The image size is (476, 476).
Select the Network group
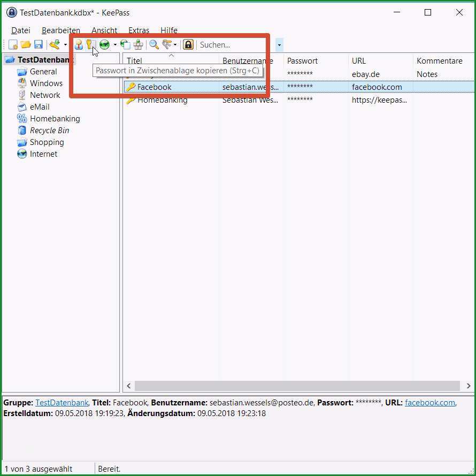click(45, 95)
